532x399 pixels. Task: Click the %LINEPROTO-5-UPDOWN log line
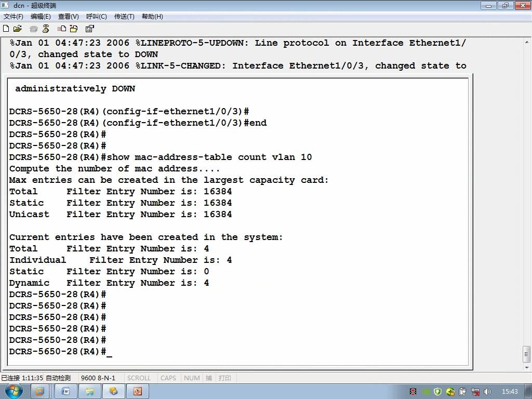coord(238,43)
